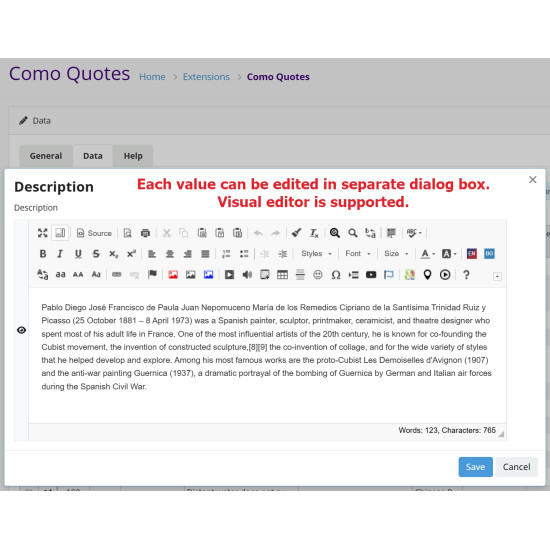550x550 pixels.
Task: Insert a horizontal line
Action: [x=300, y=274]
